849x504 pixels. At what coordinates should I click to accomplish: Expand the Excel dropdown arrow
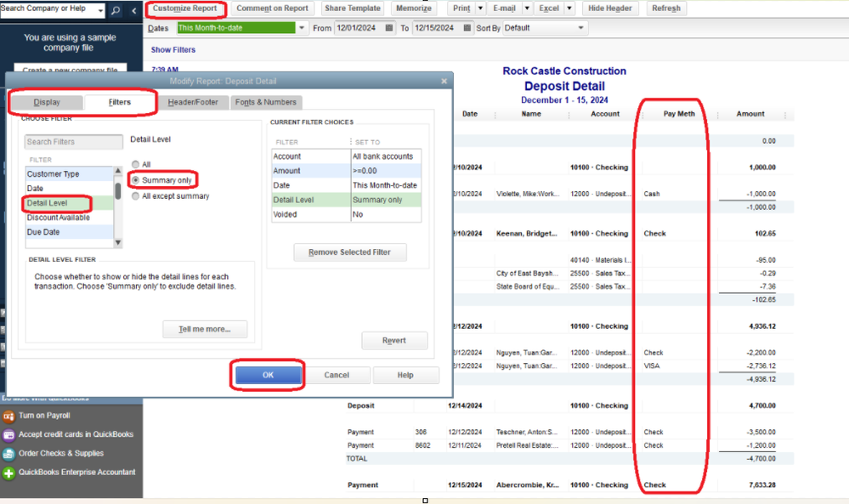coord(569,8)
